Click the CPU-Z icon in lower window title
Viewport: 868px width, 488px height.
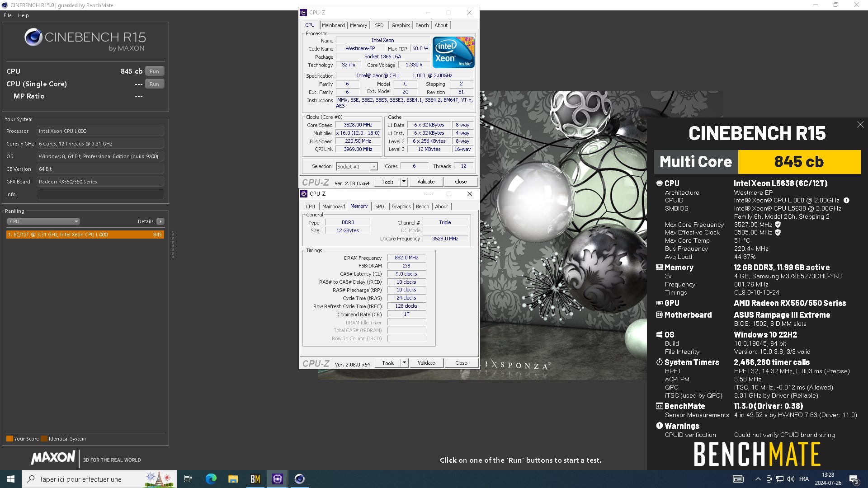click(x=304, y=194)
